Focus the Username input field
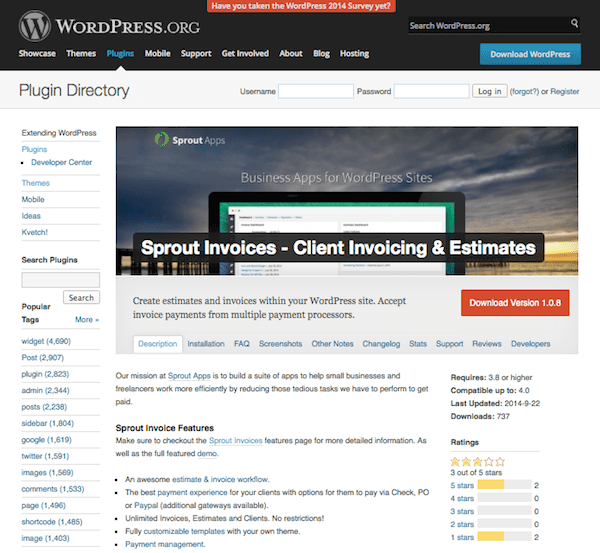The height and width of the screenshot is (553, 600). coord(316,91)
